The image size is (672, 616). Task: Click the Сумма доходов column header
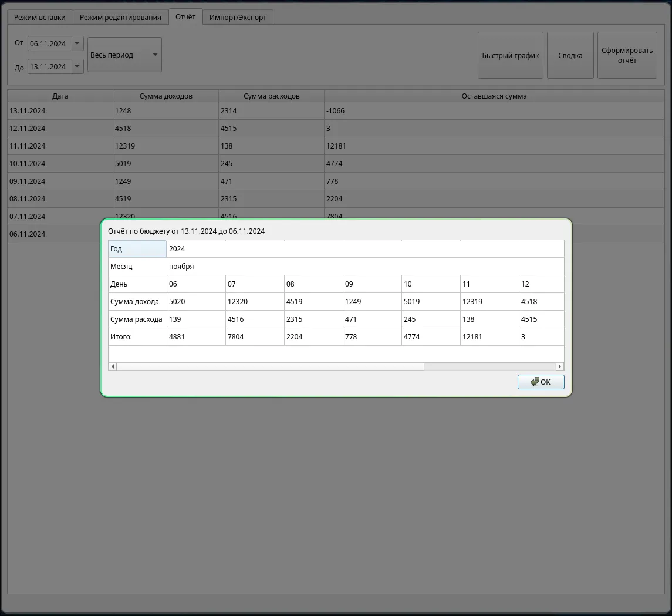166,96
